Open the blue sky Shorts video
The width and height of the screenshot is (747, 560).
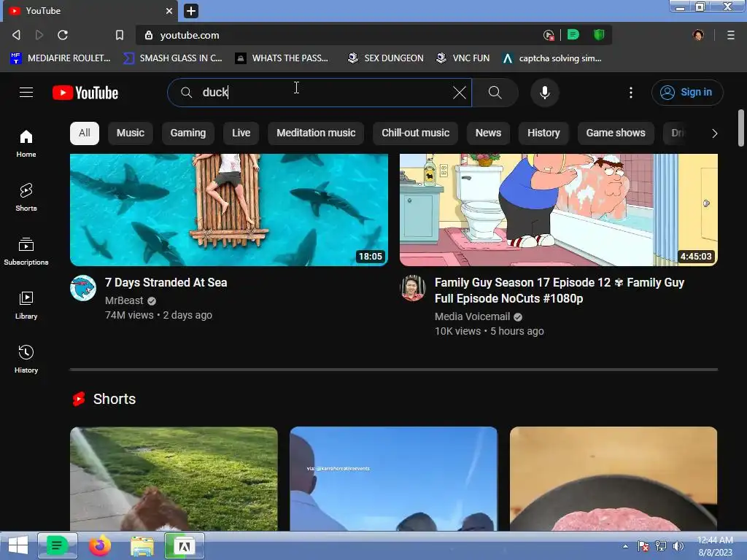393,478
